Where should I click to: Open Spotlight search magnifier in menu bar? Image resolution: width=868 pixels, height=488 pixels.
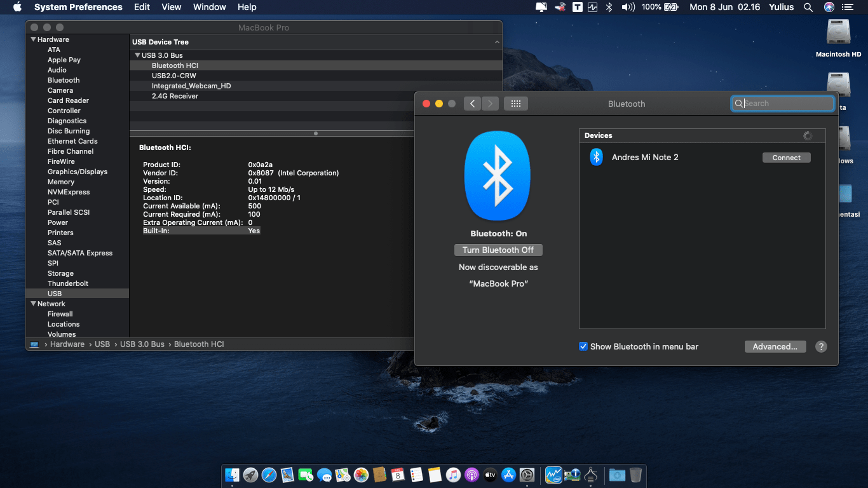click(x=808, y=7)
